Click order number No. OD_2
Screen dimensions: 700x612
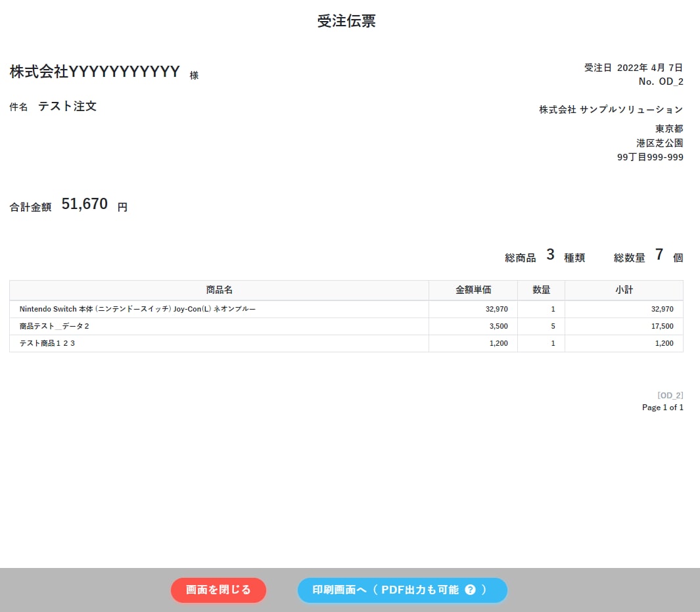point(661,82)
